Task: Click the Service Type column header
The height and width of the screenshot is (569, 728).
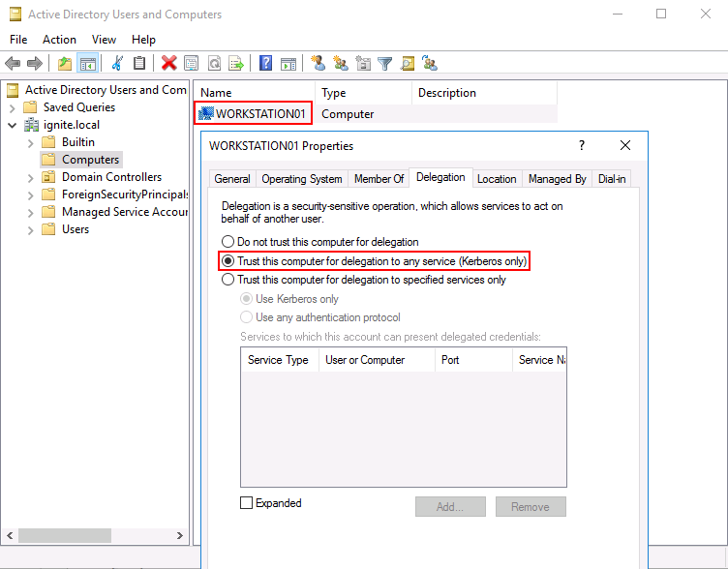Action: [x=280, y=360]
